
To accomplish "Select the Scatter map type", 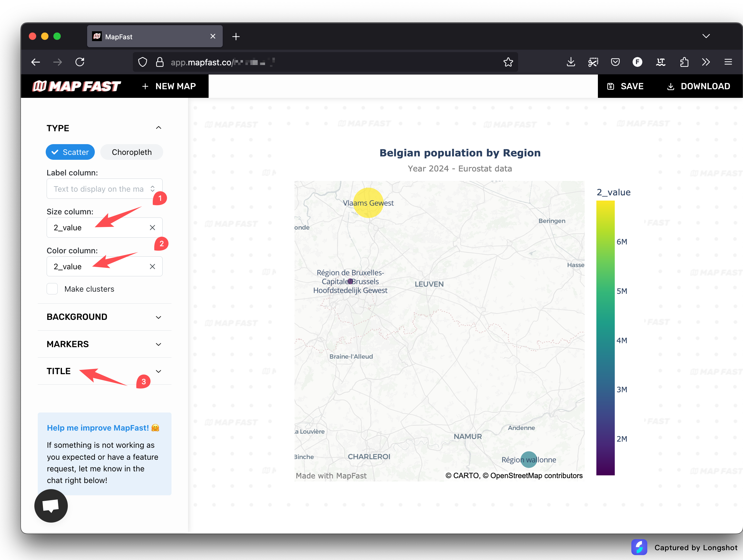I will [x=70, y=152].
